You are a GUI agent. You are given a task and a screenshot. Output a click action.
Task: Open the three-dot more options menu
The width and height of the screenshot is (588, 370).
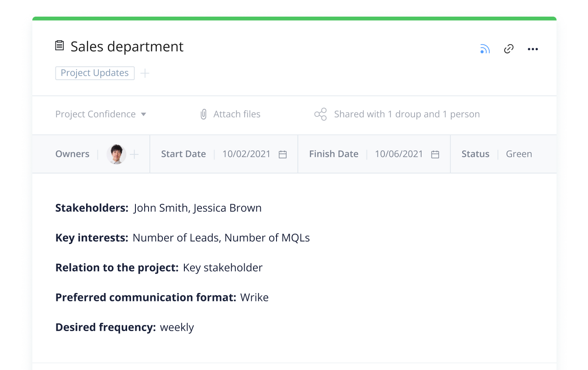point(533,49)
